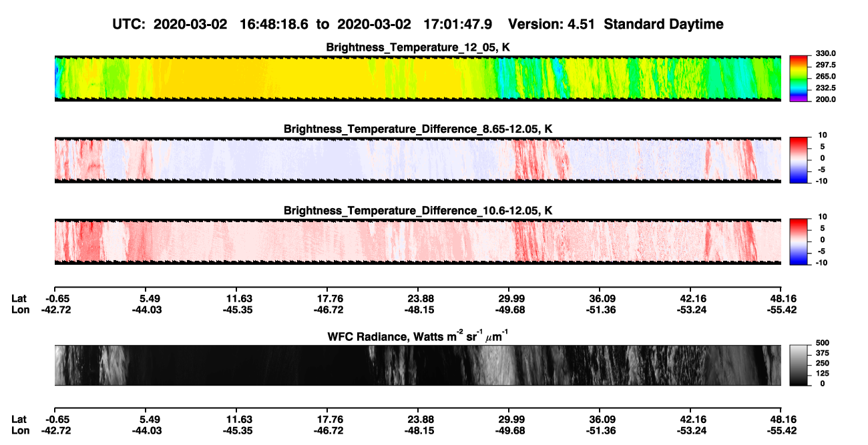The image size is (868, 445).
Task: Click latitude 11.63 under the 10.6-12.05 panel
Action: 236,299
